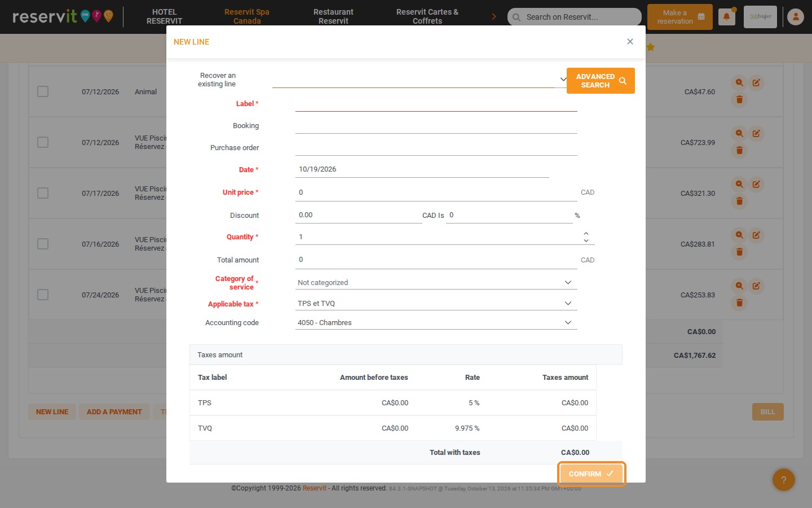Click the ADD A PAYMENT button
The height and width of the screenshot is (508, 812).
pos(114,411)
